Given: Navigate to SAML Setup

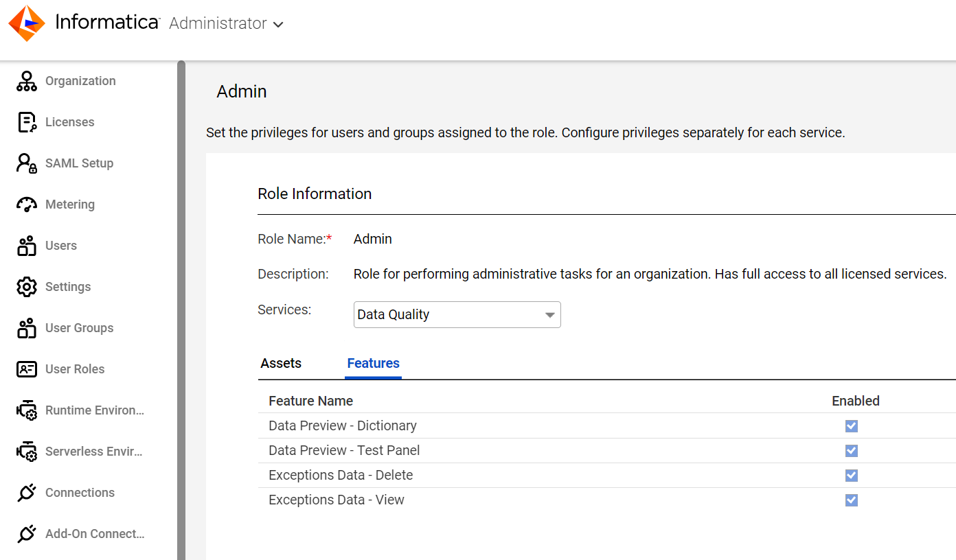Looking at the screenshot, I should (79, 163).
